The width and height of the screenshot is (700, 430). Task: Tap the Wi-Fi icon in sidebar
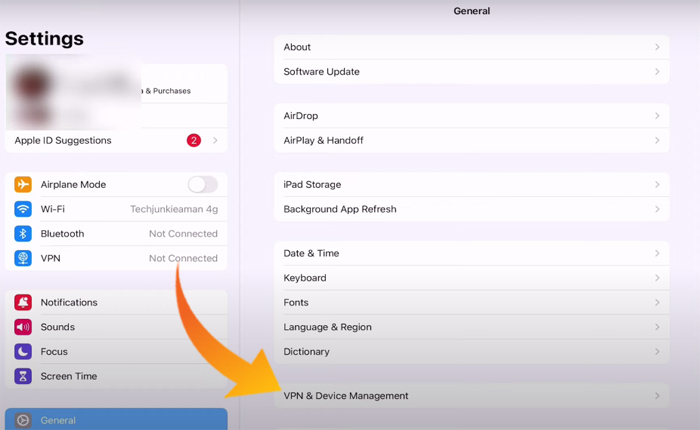(x=23, y=209)
